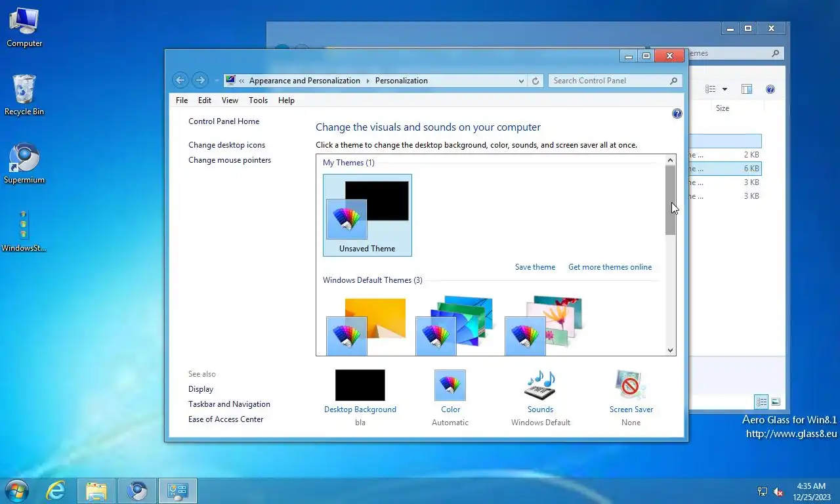Open the Help menu

[286, 100]
